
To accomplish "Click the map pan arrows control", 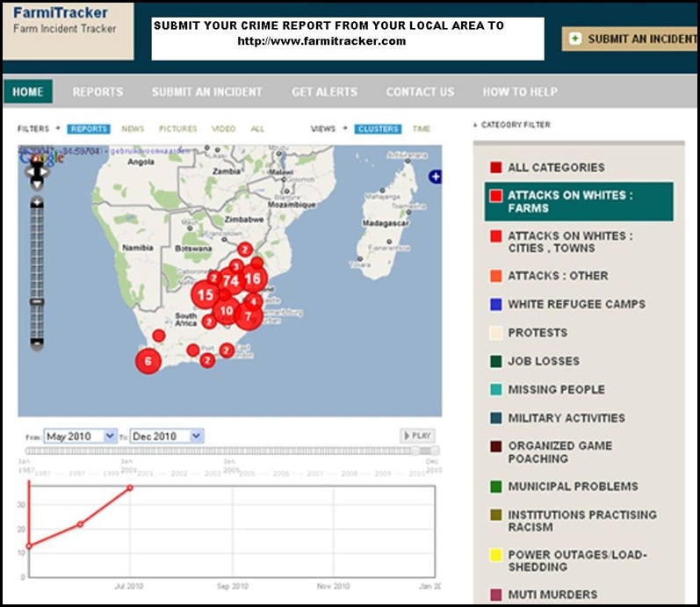I will point(37,173).
